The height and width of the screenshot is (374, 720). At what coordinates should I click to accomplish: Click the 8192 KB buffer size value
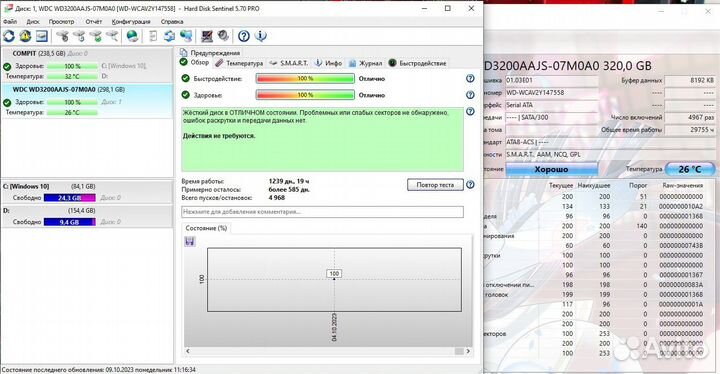pos(690,80)
